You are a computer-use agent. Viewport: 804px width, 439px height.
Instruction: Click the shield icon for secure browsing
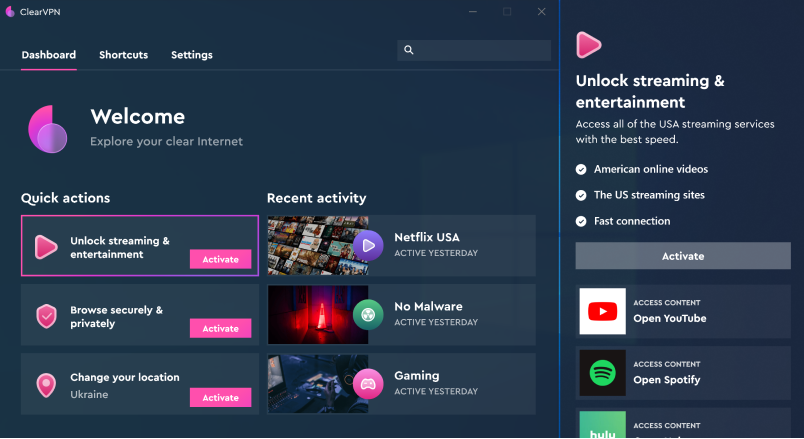pos(46,317)
